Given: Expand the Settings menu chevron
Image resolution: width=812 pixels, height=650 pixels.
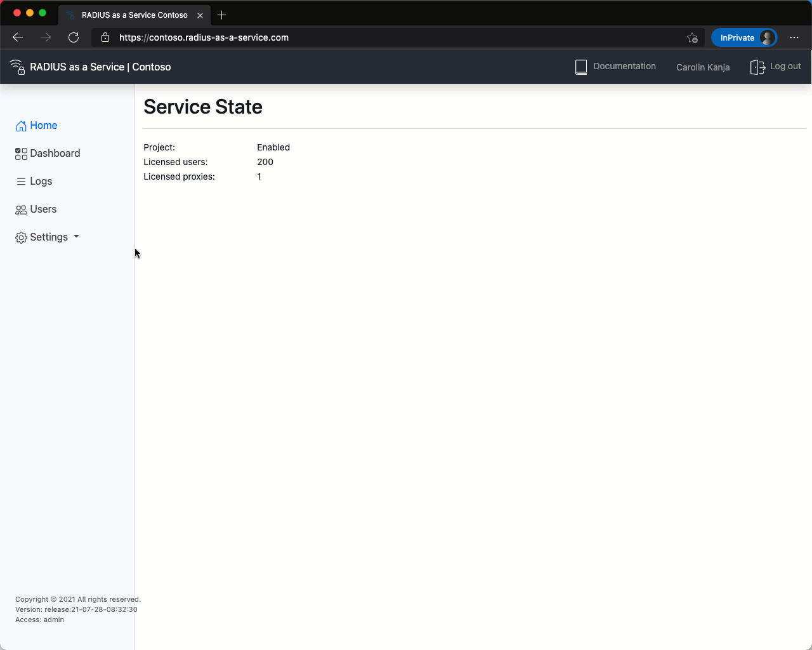Looking at the screenshot, I should (x=76, y=237).
